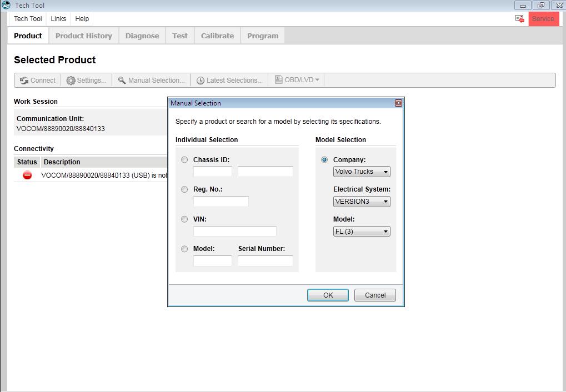
Task: Open the Model dropdown FL (3)
Action: 362,232
